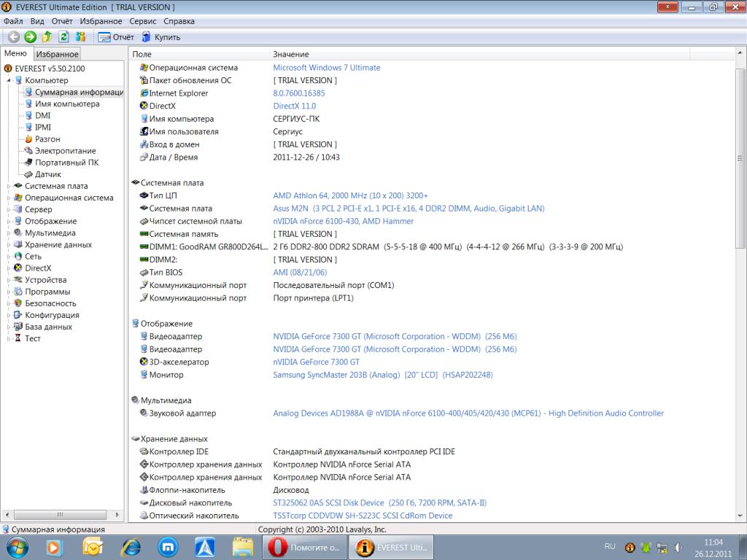
Task: Click the vertical scrollbar of the details pane
Action: (x=740, y=158)
